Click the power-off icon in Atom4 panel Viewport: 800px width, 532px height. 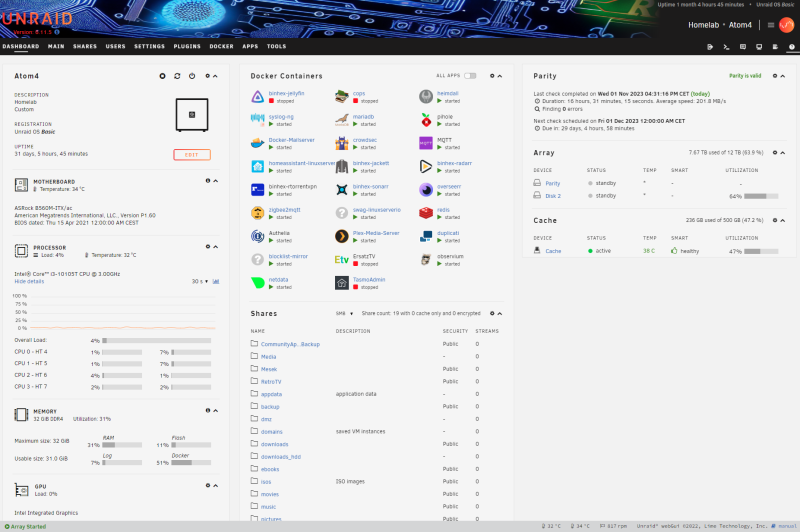click(192, 76)
